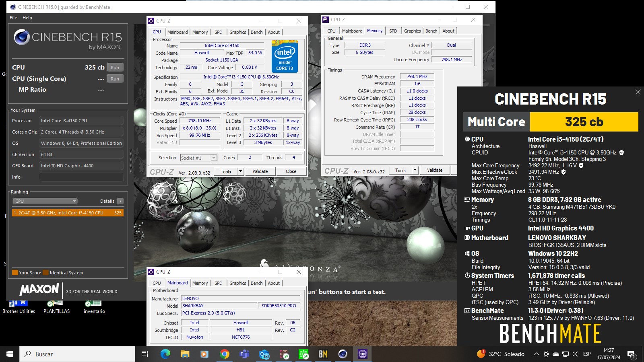
Task: Select ranking entry Intel Core i3-4150 325
Action: [68, 213]
